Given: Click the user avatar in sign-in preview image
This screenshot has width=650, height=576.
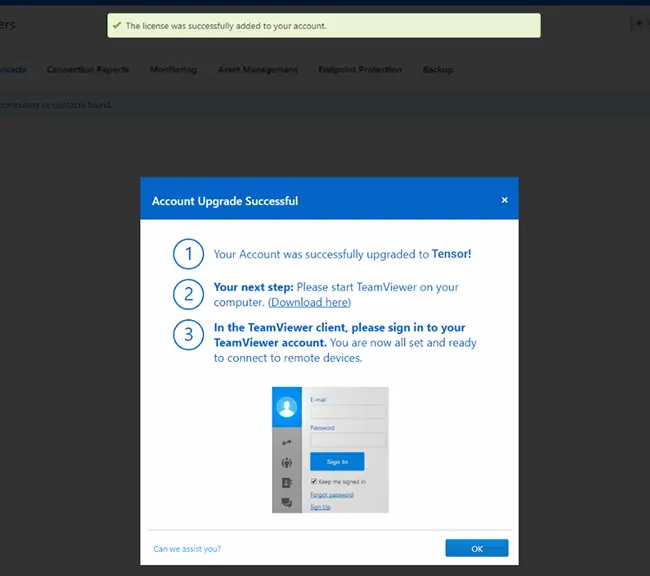Looking at the screenshot, I should 287,407.
